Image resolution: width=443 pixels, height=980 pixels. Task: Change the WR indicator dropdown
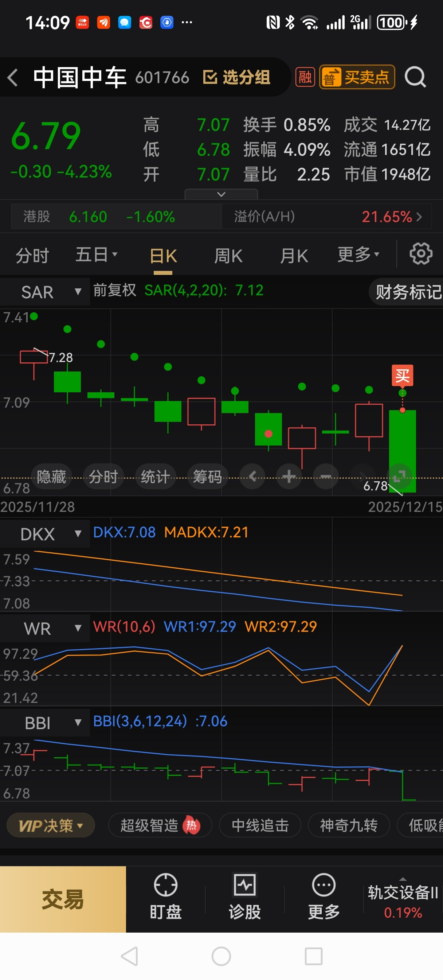tap(45, 628)
